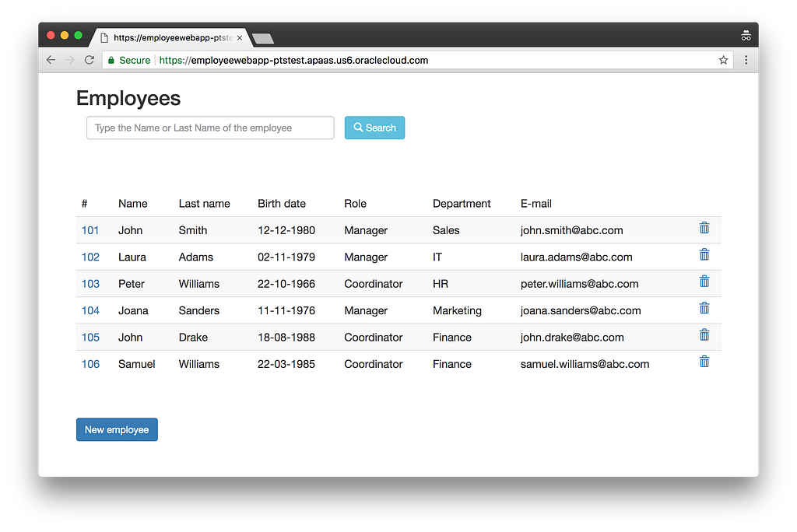Delete employee John Smith with trash icon
This screenshot has width=797, height=532.
(x=704, y=228)
